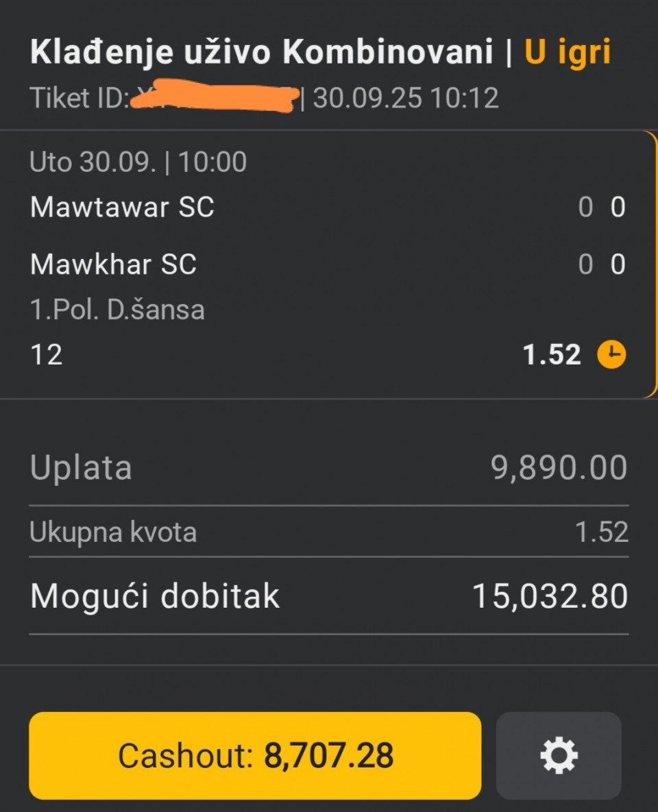This screenshot has width=658, height=812.
Task: Open cashout settings gear icon
Action: coord(559,756)
